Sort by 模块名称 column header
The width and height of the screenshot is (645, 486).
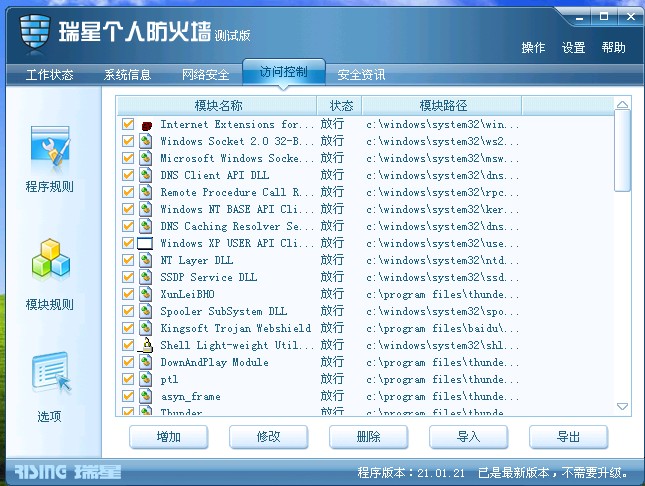tap(217, 106)
